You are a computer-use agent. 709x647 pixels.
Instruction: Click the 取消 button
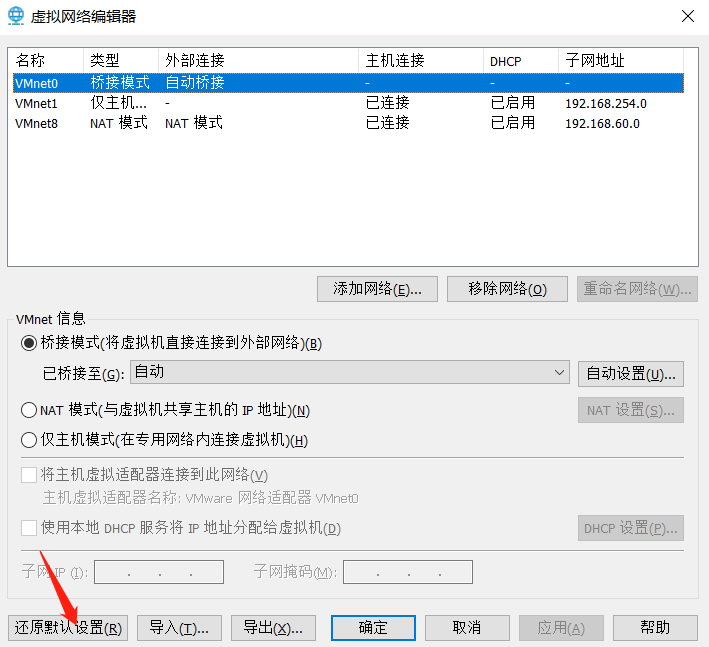pos(467,628)
